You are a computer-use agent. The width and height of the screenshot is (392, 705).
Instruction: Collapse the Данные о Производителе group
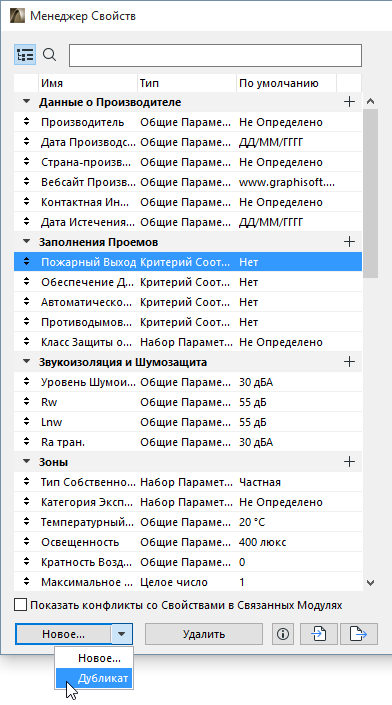[x=27, y=102]
